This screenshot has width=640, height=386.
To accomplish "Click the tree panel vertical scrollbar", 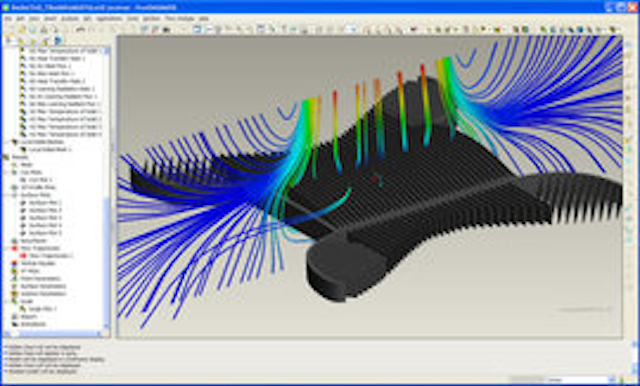I will coord(107,188).
